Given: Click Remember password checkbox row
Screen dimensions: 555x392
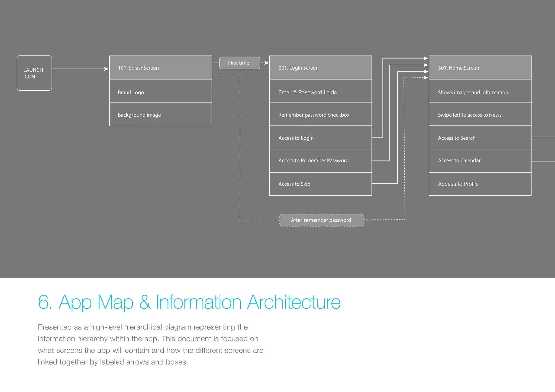Looking at the screenshot, I should [320, 114].
